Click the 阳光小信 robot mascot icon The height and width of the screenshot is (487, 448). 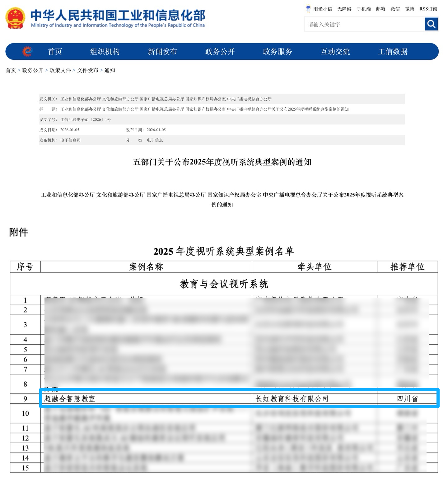[308, 9]
